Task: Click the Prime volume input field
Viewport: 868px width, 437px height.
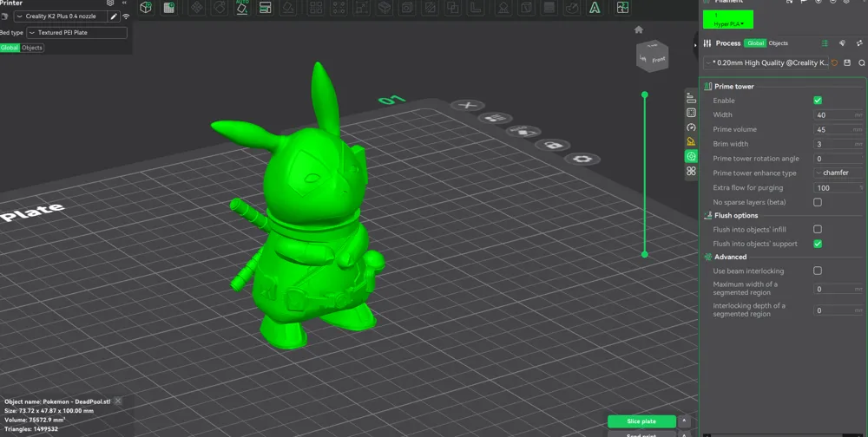Action: (x=838, y=129)
